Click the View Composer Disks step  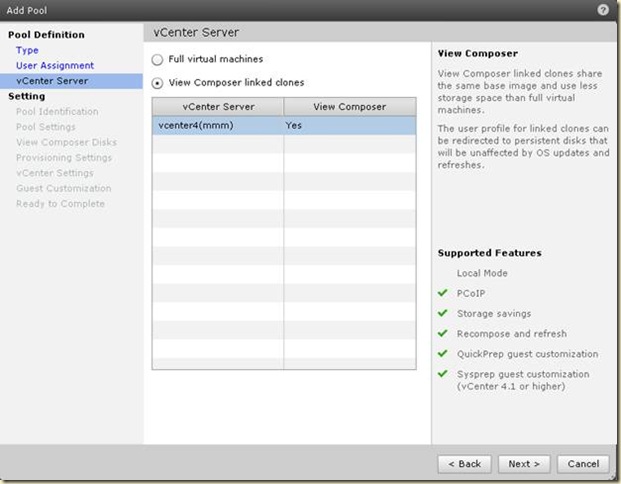[x=66, y=142]
